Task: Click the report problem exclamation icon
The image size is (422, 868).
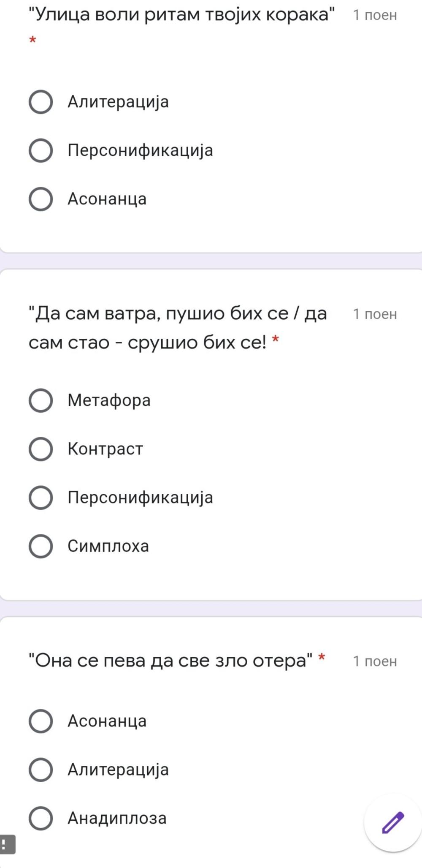Action: (x=7, y=844)
